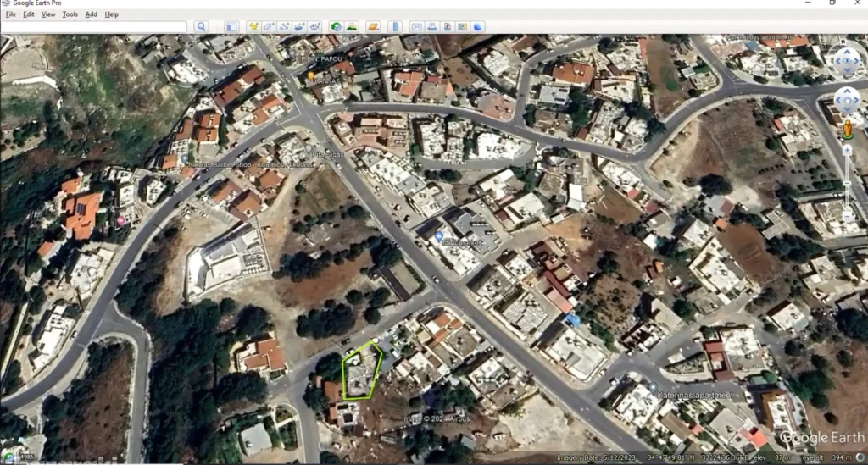Toggle sunlight across the landscape

click(352, 27)
